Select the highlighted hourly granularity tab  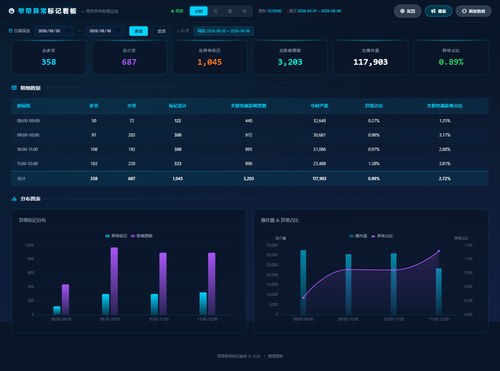coord(199,11)
